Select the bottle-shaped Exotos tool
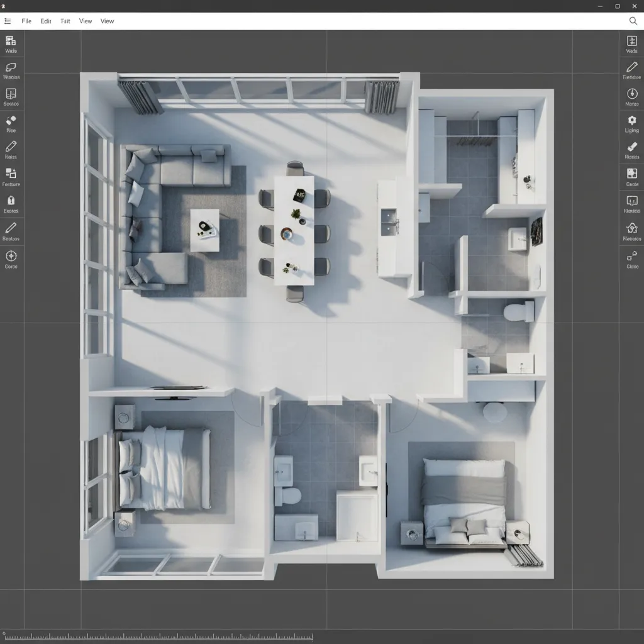Image resolution: width=644 pixels, height=644 pixels. [11, 204]
